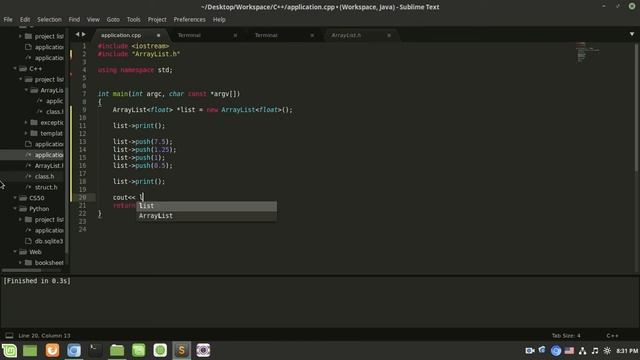Open the Project menu
Image resolution: width=640 pixels, height=360 pixels.
(157, 19)
